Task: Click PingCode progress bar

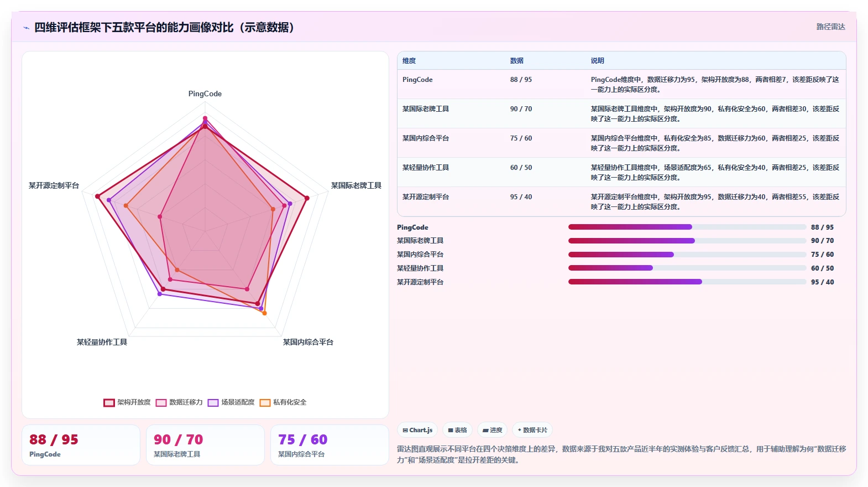Action: pos(687,227)
